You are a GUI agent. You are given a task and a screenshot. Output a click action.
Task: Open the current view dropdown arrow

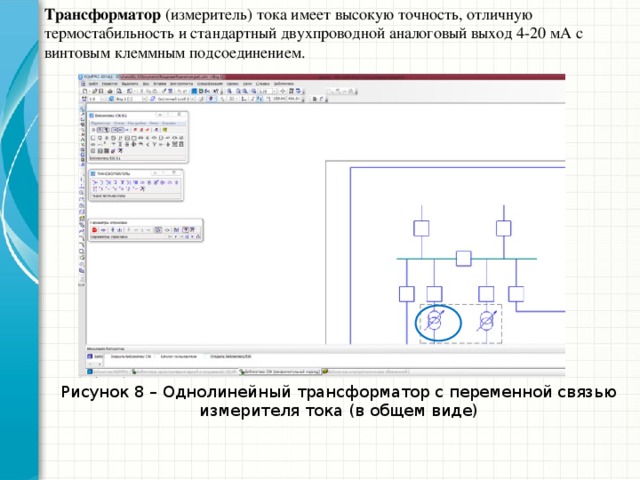(144, 99)
